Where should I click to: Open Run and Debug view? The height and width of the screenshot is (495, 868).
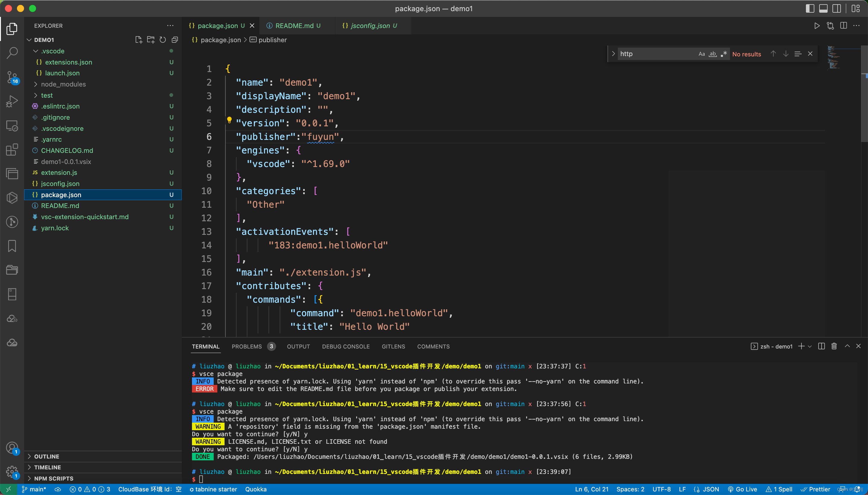coord(12,101)
